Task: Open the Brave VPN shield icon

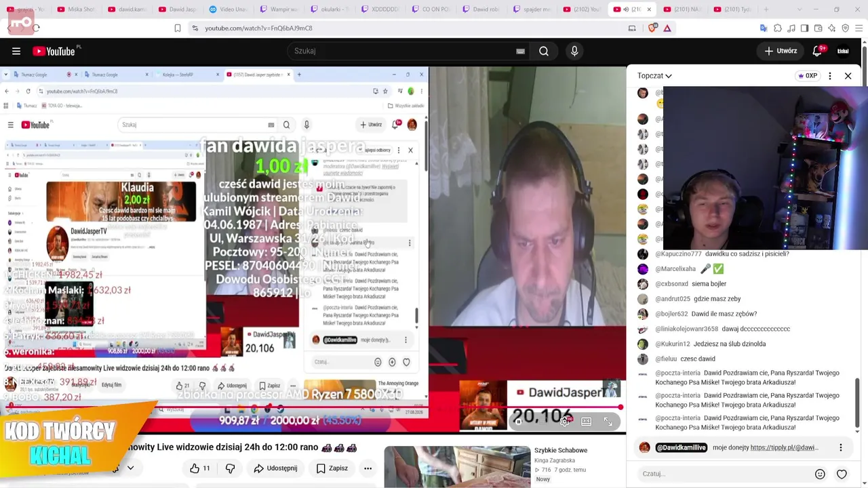Action: [845, 28]
